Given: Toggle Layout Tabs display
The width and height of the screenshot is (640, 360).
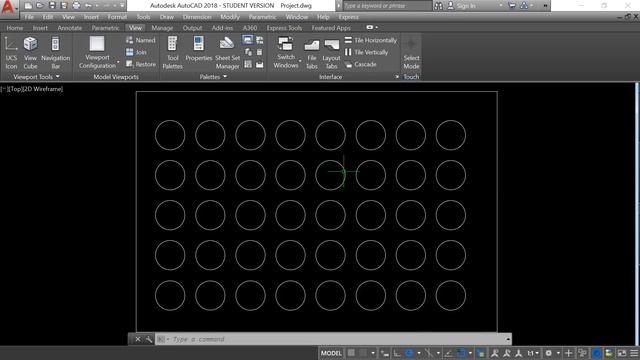Looking at the screenshot, I should point(331,53).
